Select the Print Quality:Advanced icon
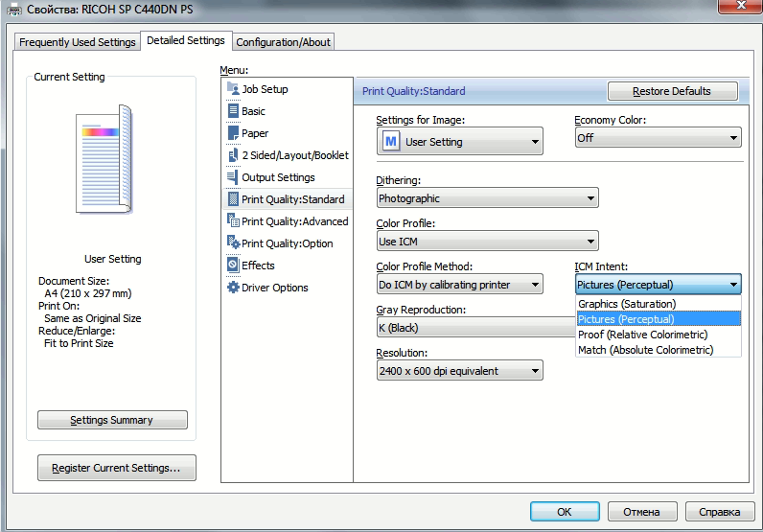 click(233, 221)
